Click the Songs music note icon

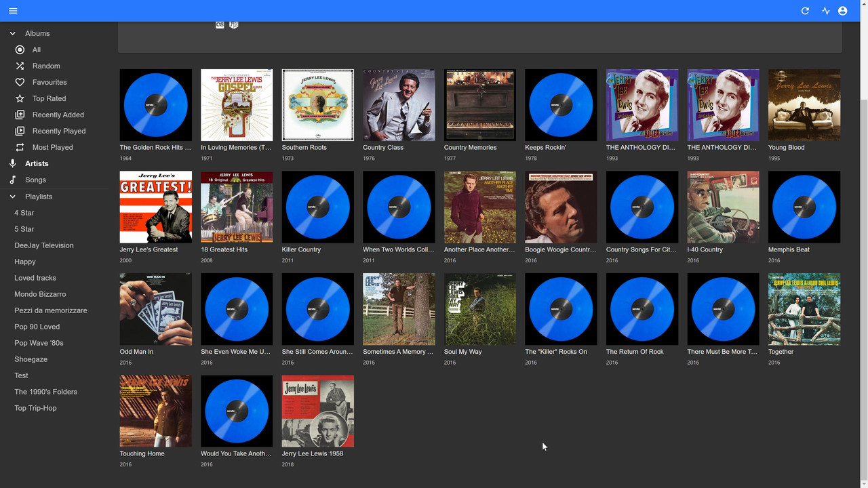12,180
